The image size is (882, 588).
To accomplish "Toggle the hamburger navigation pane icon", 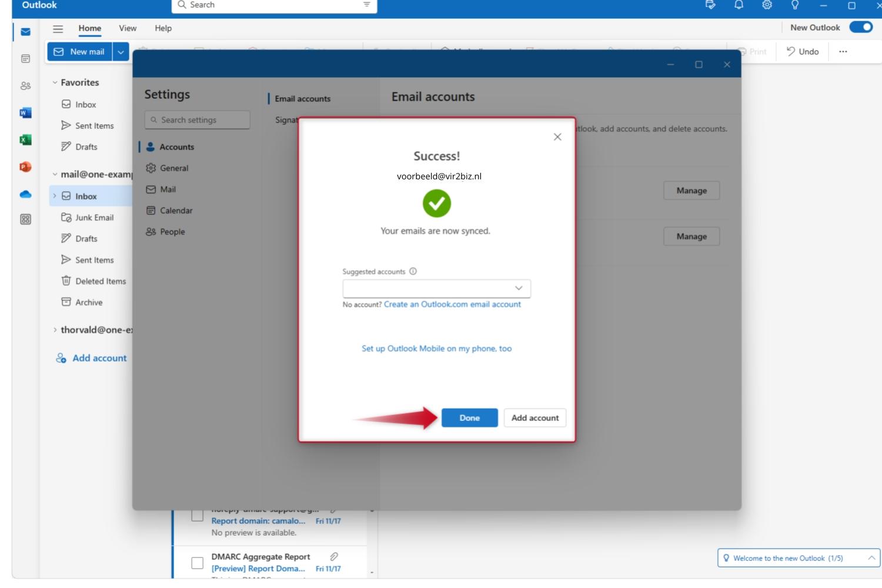I will pyautogui.click(x=58, y=28).
